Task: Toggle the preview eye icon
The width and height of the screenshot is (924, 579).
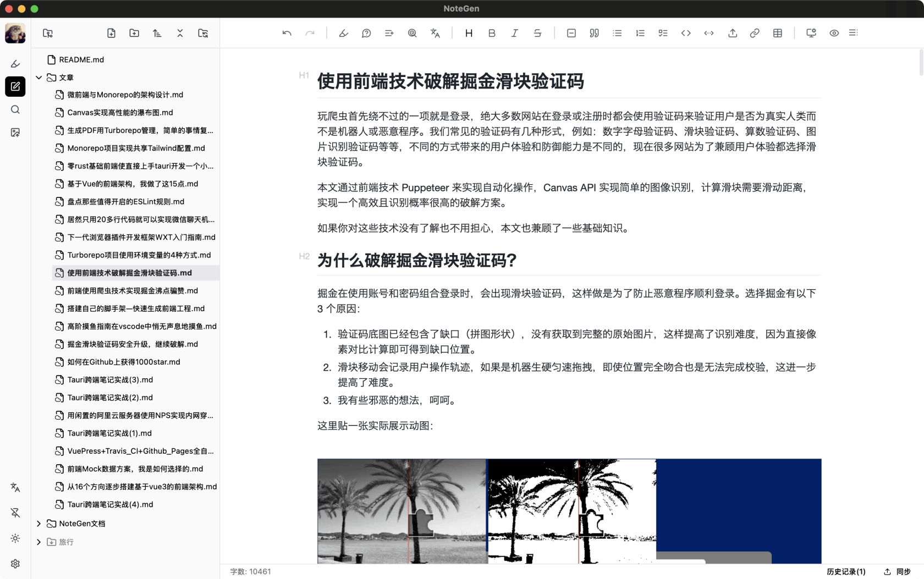Action: coord(834,33)
